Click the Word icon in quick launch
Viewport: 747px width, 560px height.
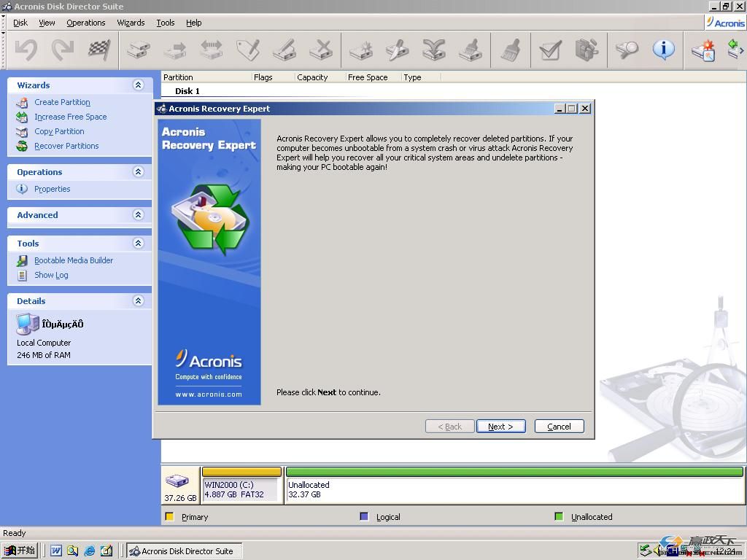click(55, 551)
